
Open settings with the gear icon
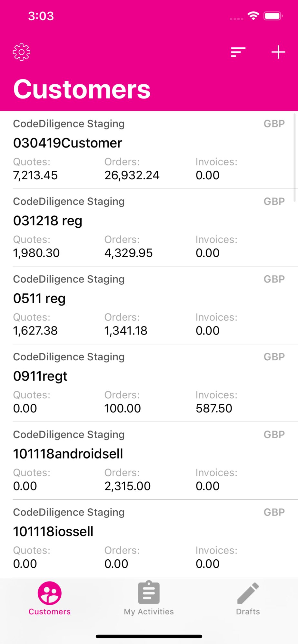pos(22,52)
